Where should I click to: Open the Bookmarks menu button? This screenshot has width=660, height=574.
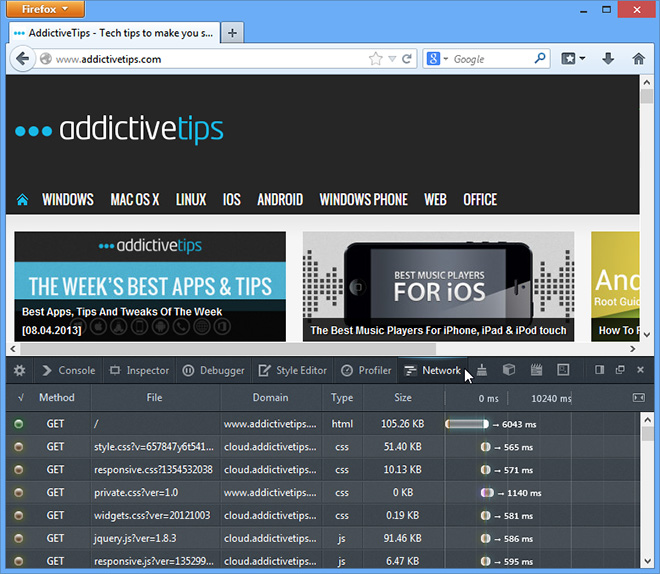[573, 58]
